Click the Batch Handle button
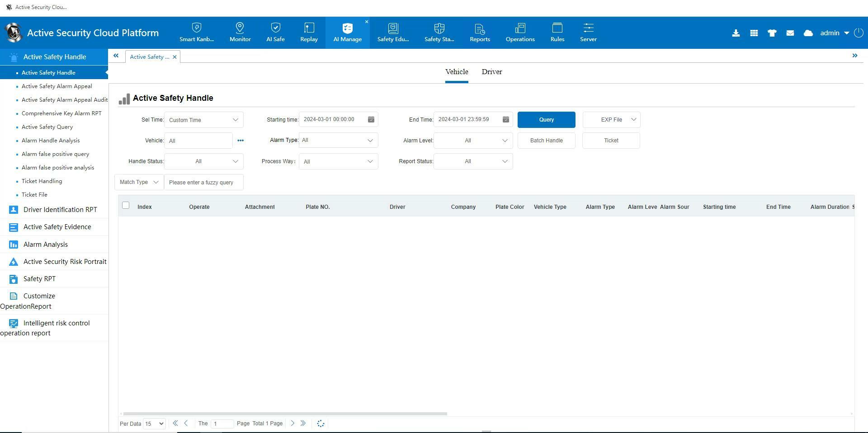Viewport: 868px width, 433px height. [546, 141]
